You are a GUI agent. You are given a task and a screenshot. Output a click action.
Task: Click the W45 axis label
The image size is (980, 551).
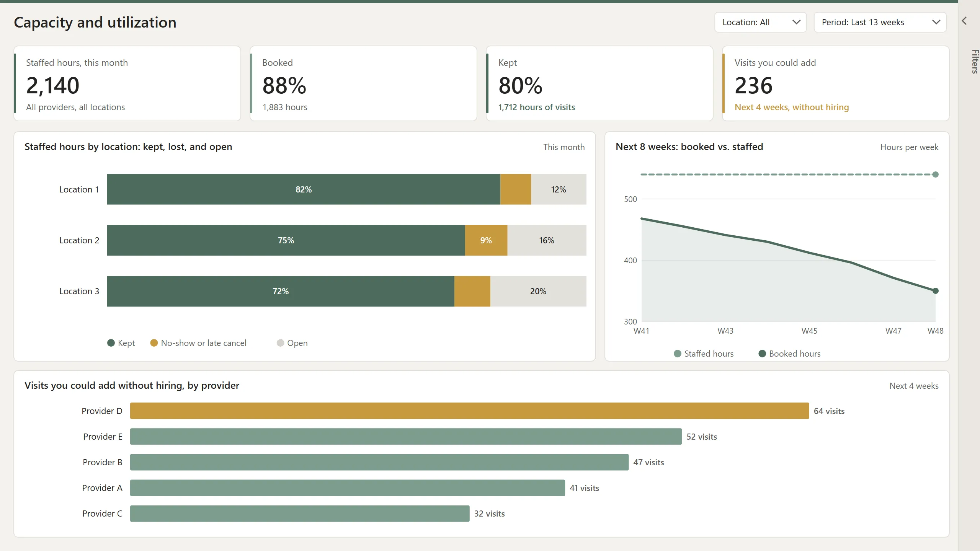point(809,331)
